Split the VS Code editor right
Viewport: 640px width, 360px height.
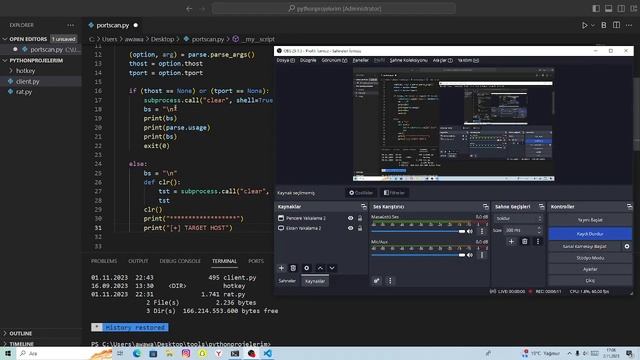tap(616, 25)
